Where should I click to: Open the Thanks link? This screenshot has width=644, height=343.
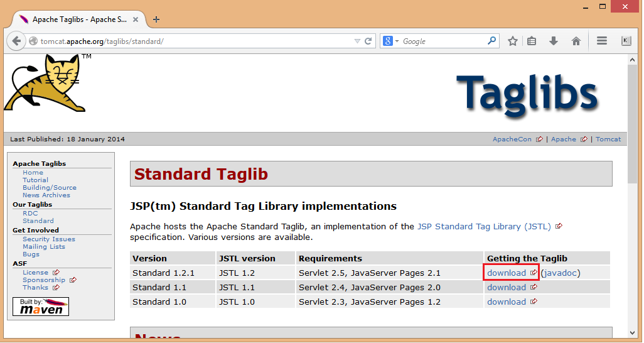(35, 288)
